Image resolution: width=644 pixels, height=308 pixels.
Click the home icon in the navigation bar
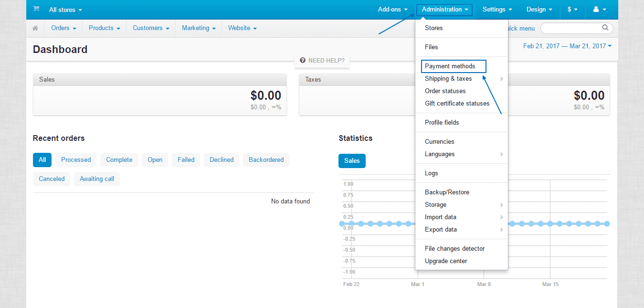[x=35, y=28]
